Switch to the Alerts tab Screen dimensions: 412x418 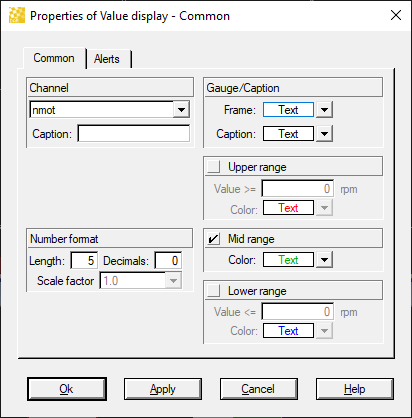[x=107, y=59]
